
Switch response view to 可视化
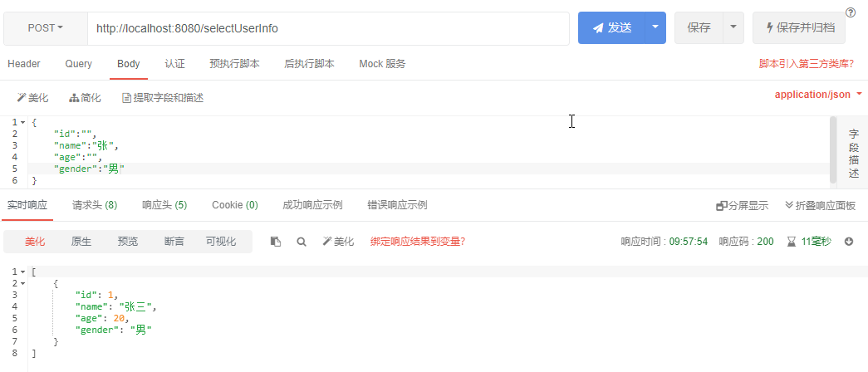tap(221, 242)
